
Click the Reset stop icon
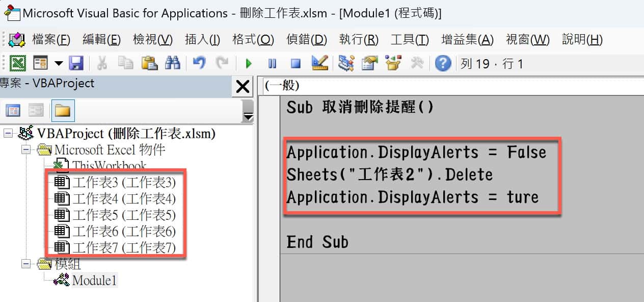pyautogui.click(x=296, y=64)
